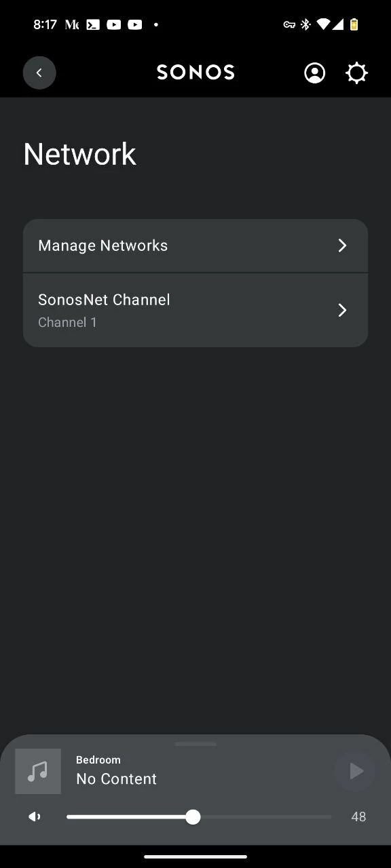The width and height of the screenshot is (391, 868).
Task: Click the volume slider thumb
Action: (x=193, y=816)
